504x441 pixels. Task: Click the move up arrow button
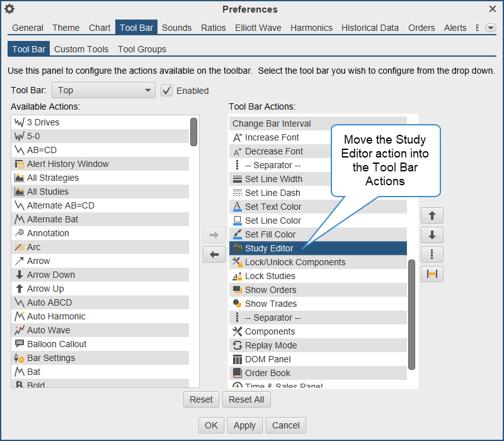tap(432, 215)
